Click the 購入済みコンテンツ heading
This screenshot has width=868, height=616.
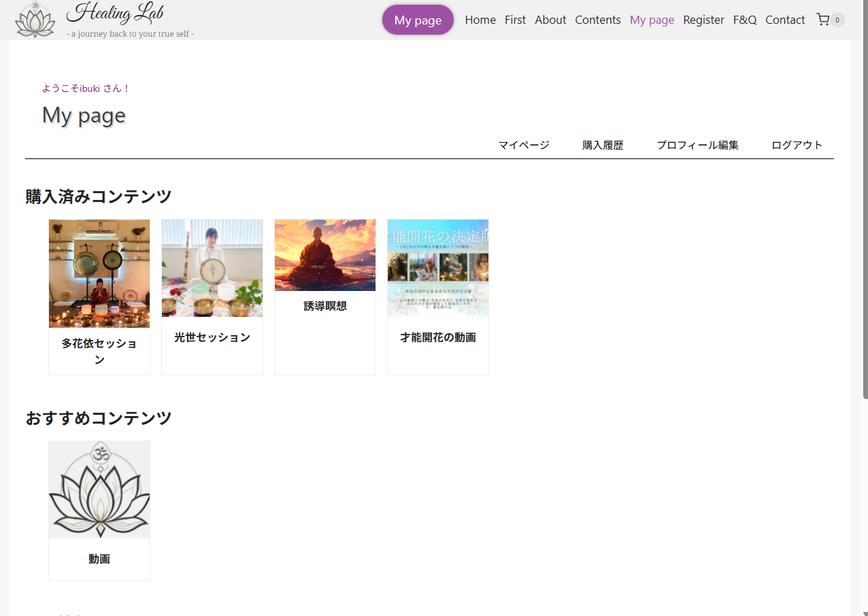pos(99,196)
